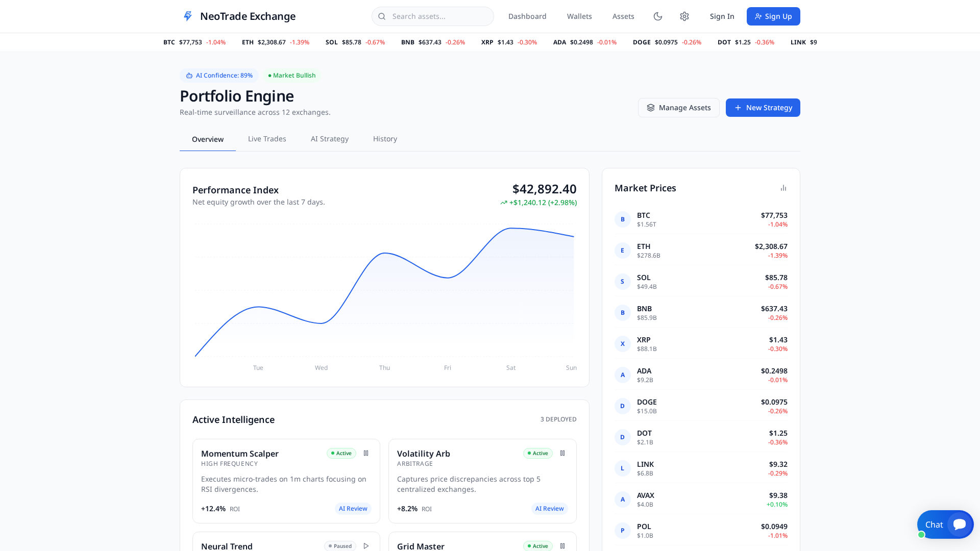Click the Momentum Scalper card title

pyautogui.click(x=240, y=454)
